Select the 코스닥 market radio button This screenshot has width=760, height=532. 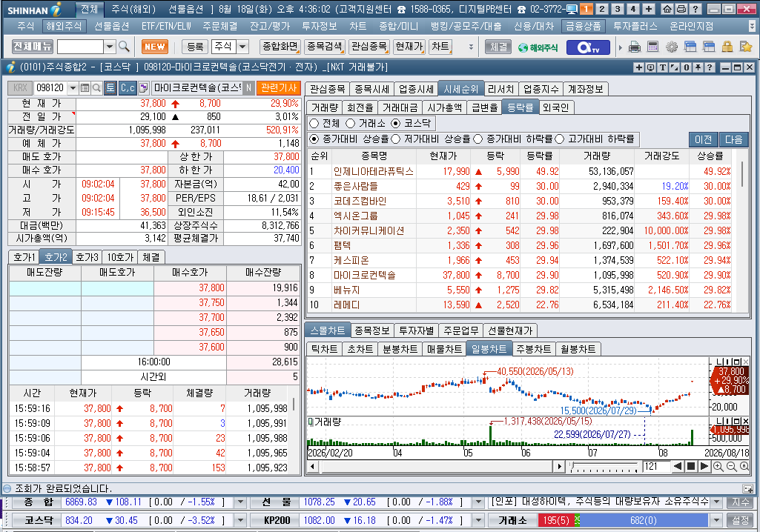395,123
